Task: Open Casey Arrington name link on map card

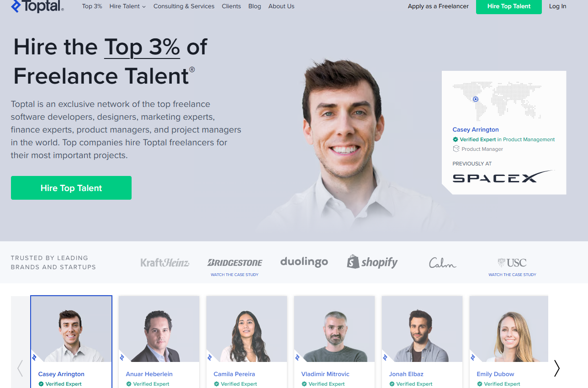Action: click(476, 130)
